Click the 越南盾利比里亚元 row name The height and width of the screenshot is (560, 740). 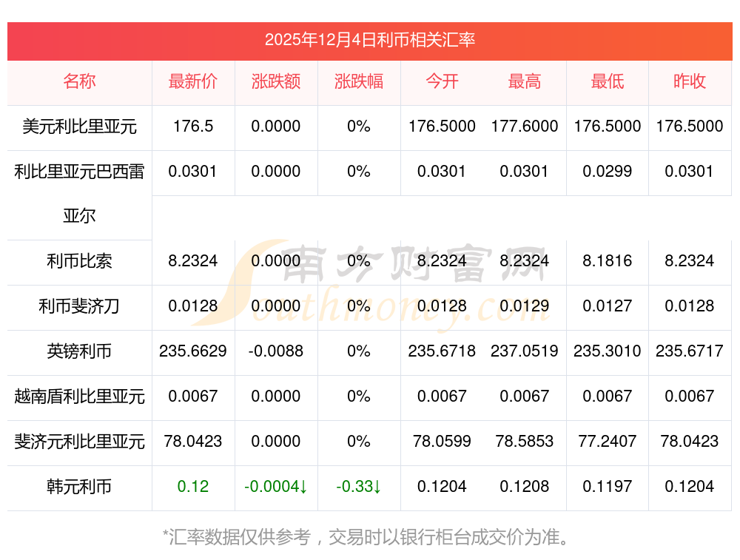point(79,397)
